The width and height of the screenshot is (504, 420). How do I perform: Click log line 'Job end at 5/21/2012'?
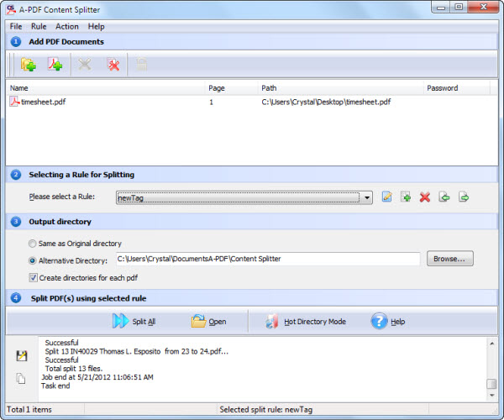97,377
